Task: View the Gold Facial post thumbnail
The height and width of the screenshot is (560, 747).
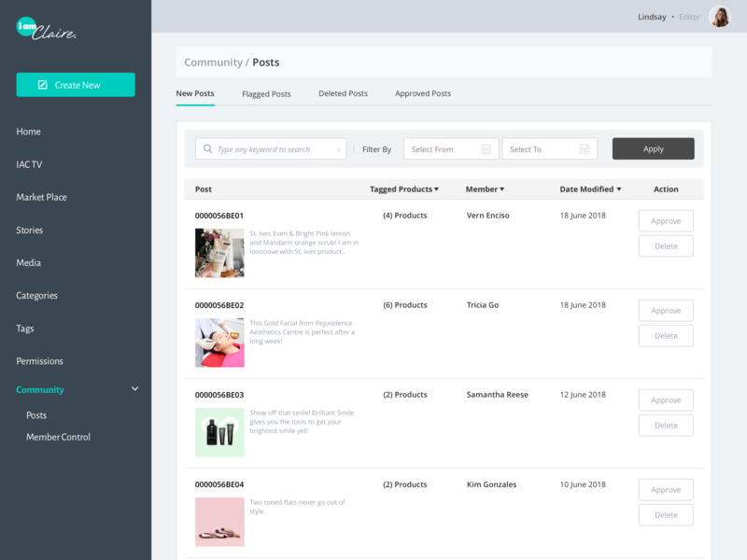Action: pyautogui.click(x=219, y=343)
